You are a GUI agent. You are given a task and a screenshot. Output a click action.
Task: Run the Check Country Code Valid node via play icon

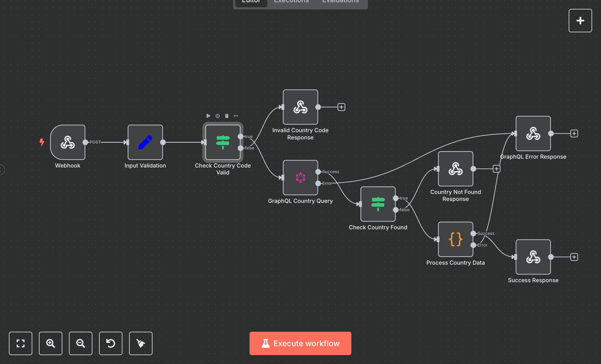208,116
